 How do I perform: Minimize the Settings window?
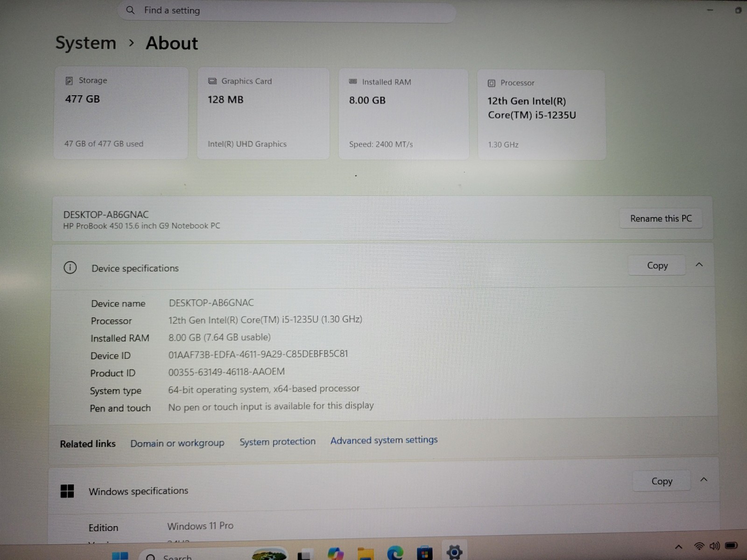click(x=710, y=10)
